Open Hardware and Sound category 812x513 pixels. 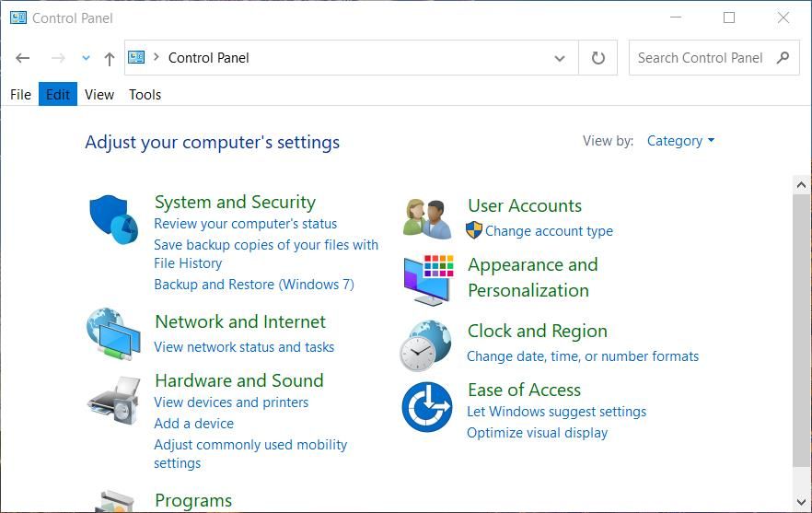[239, 381]
